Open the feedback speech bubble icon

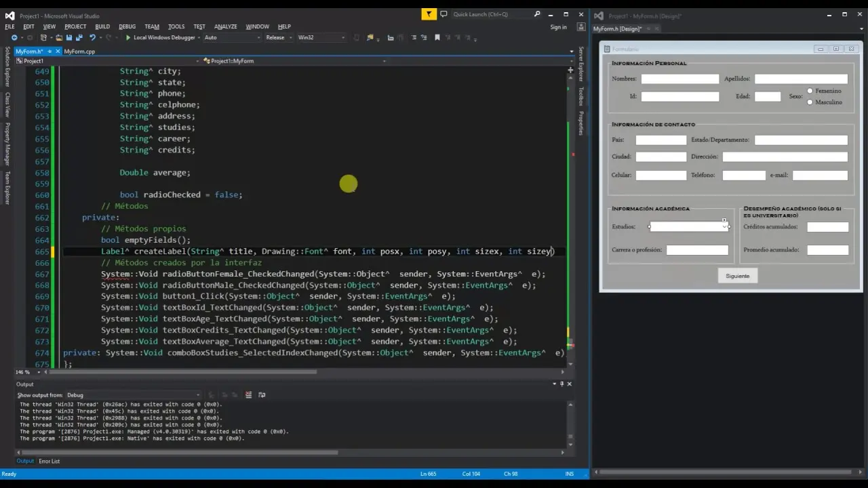click(x=443, y=14)
